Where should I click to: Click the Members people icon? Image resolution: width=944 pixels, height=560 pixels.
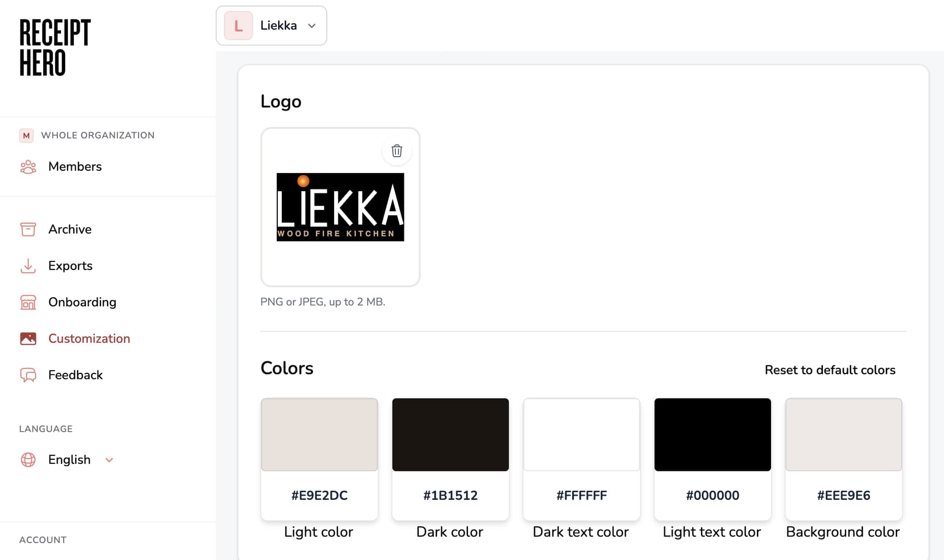[28, 167]
